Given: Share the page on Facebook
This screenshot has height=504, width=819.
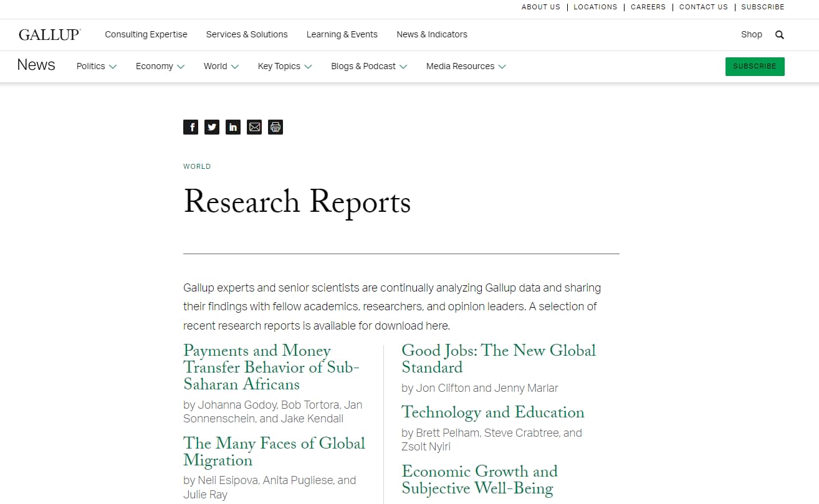Looking at the screenshot, I should pos(191,127).
